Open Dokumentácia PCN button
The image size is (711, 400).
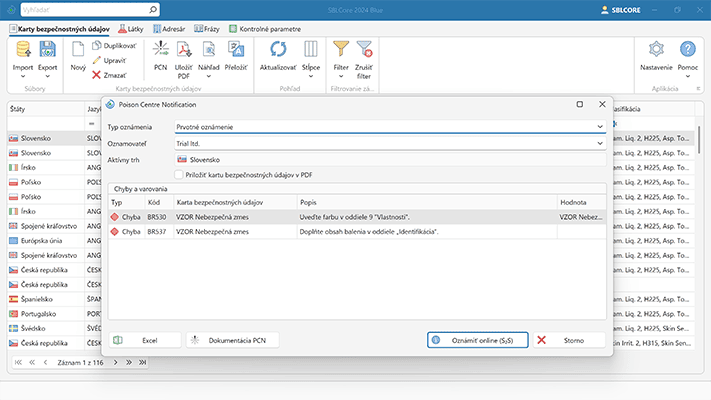tap(232, 340)
